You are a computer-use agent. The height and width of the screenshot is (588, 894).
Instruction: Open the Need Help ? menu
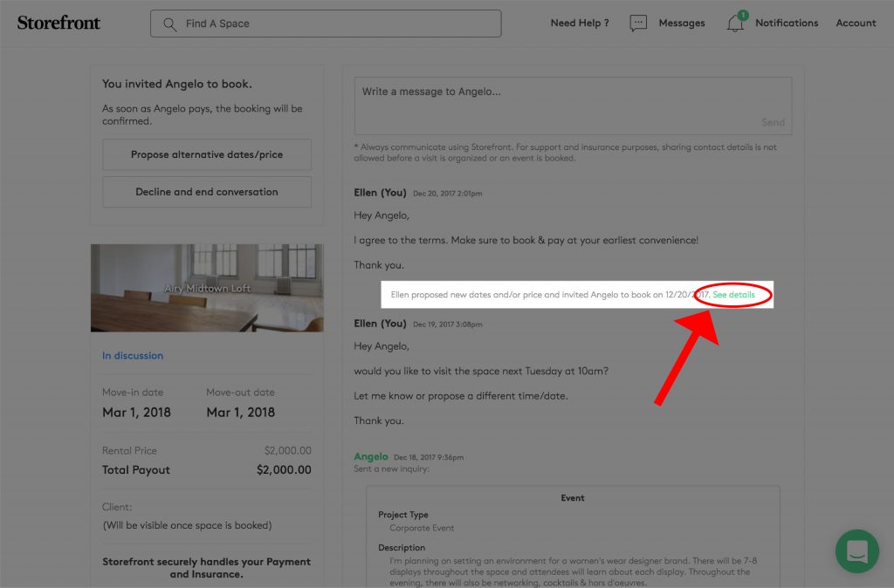coord(580,24)
